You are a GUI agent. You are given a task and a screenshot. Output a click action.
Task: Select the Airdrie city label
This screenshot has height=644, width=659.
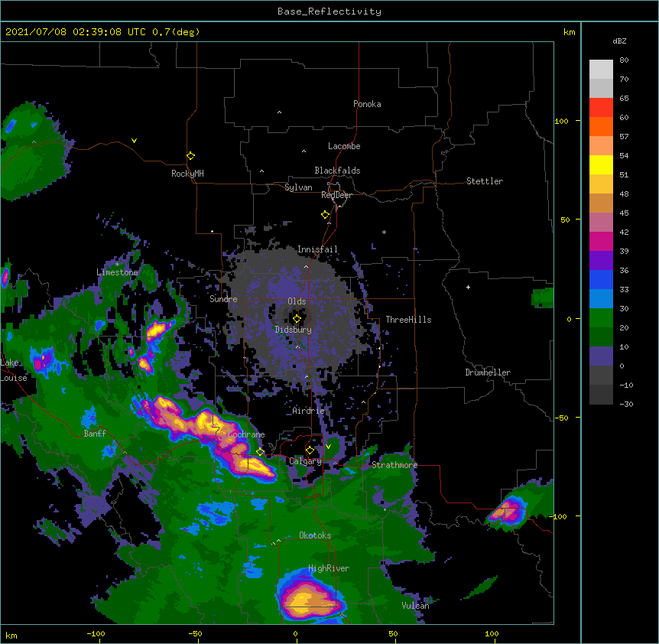click(309, 411)
